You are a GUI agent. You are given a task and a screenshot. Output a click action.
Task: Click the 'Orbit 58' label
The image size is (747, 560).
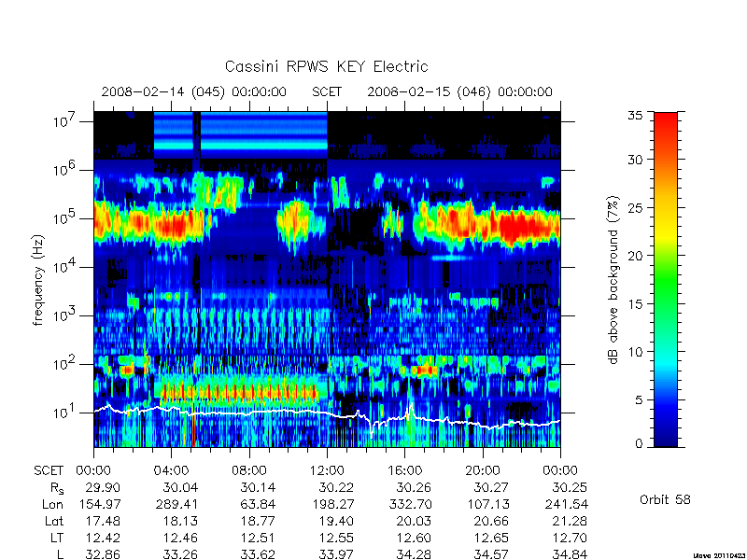pos(665,499)
